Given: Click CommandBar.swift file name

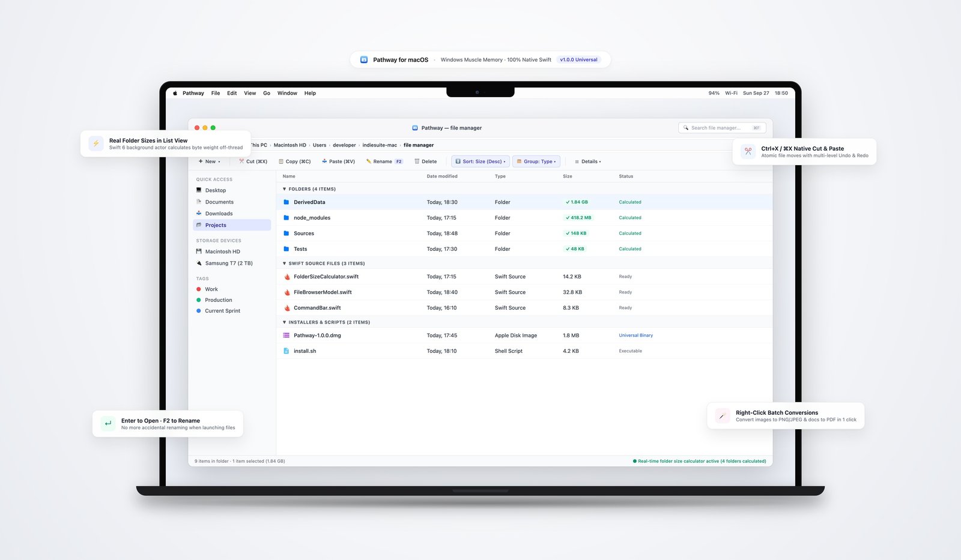Looking at the screenshot, I should [x=317, y=308].
